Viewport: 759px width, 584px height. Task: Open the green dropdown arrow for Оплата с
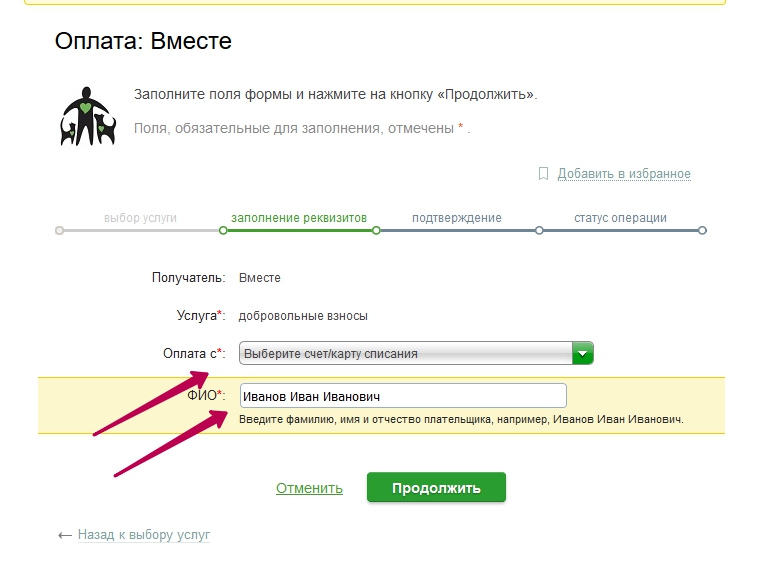[x=583, y=353]
